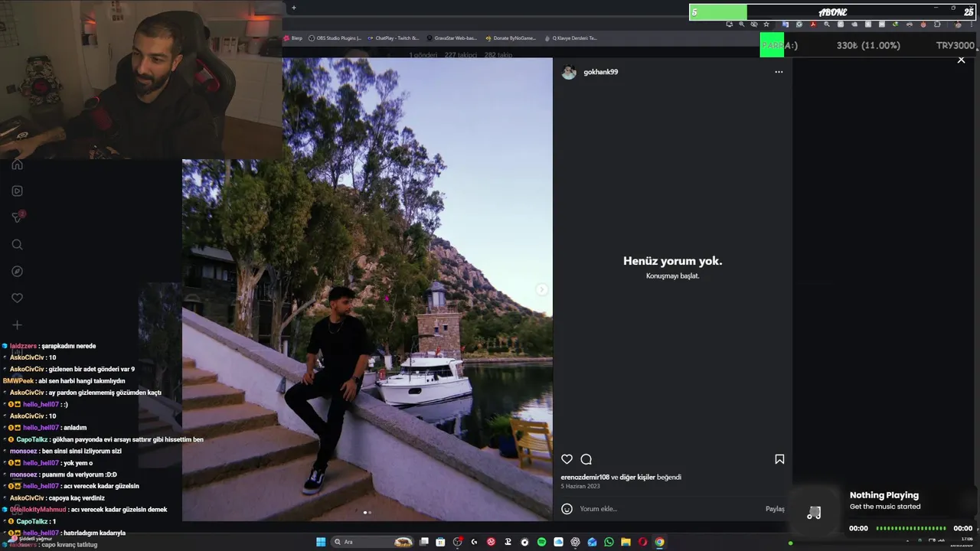Open the emoji picker beside Yorum ekle

567,509
